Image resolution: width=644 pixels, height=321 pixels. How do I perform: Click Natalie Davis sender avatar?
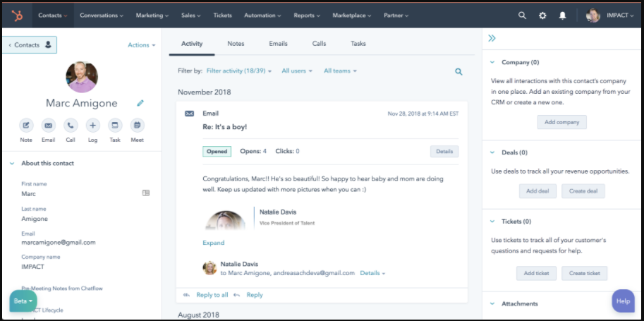pos(209,268)
